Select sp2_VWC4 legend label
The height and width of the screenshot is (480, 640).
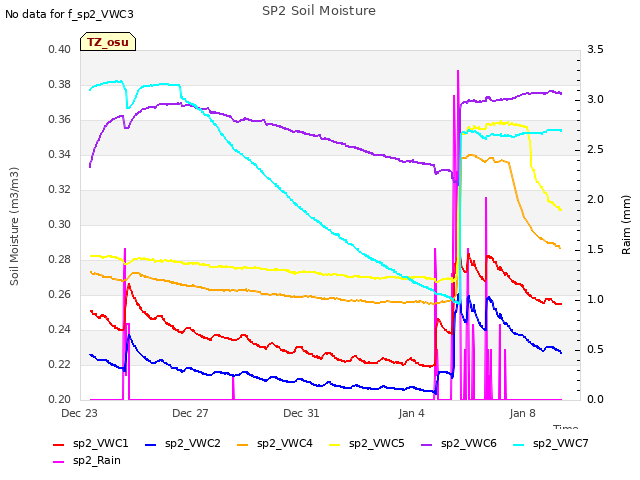(x=284, y=443)
